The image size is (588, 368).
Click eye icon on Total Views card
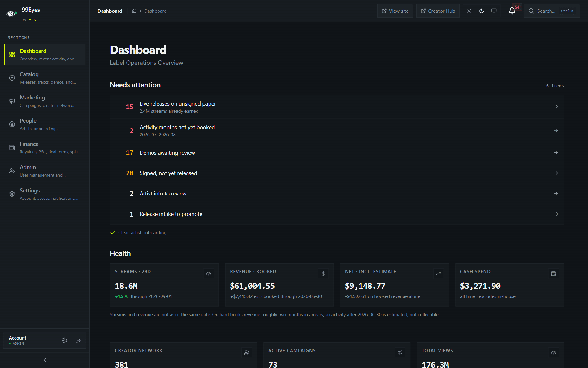pyautogui.click(x=553, y=353)
